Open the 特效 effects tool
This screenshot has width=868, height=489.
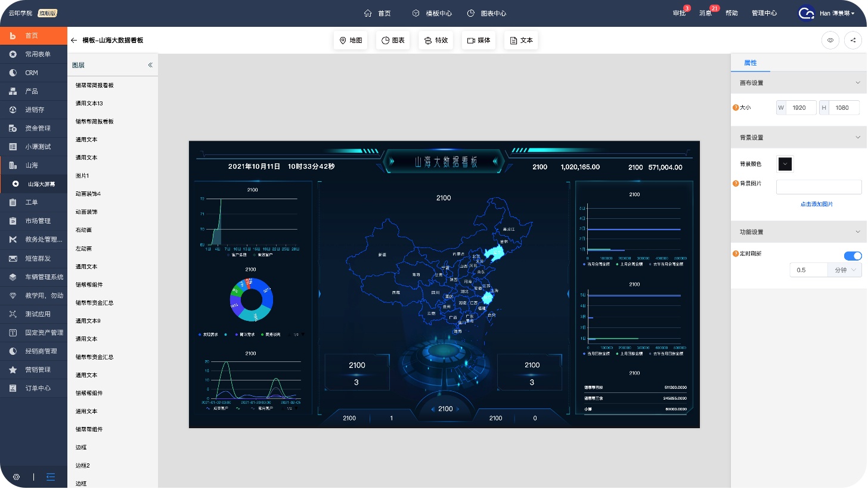click(436, 41)
